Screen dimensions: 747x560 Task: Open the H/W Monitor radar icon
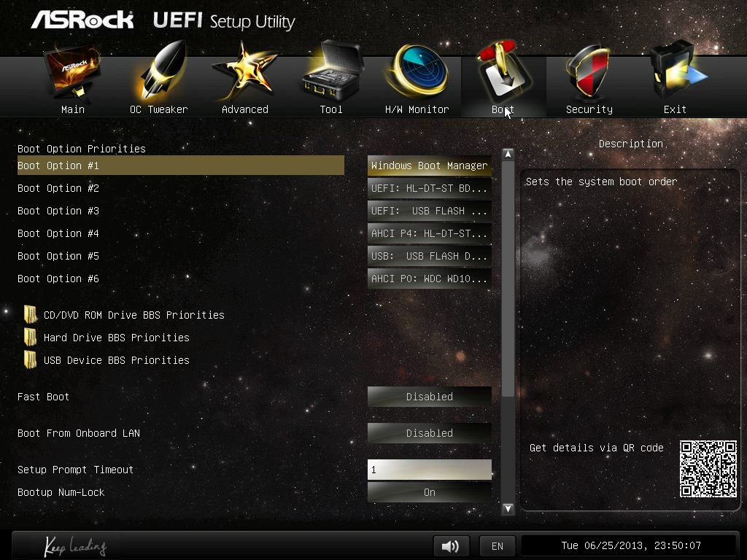point(417,71)
